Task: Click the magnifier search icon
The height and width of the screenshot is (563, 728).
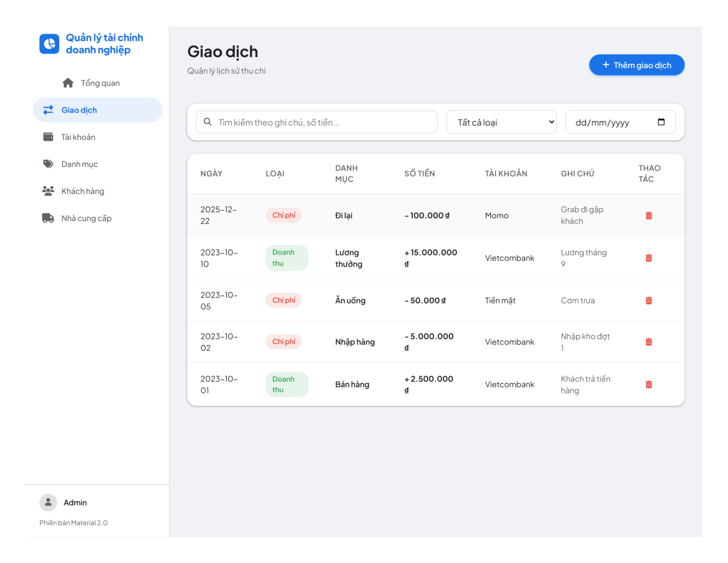Action: (x=208, y=122)
